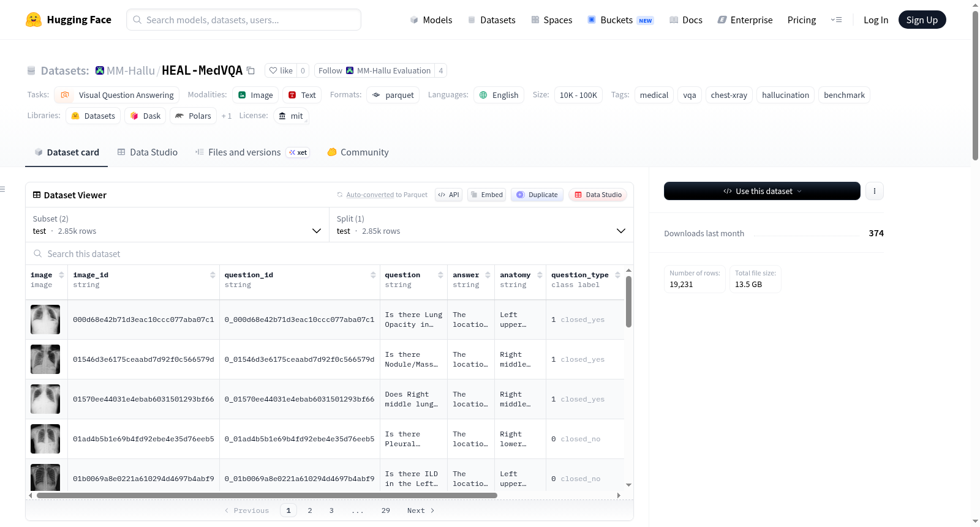980x527 pixels.
Task: Select the Visual Question Answering task tag
Action: tap(117, 95)
